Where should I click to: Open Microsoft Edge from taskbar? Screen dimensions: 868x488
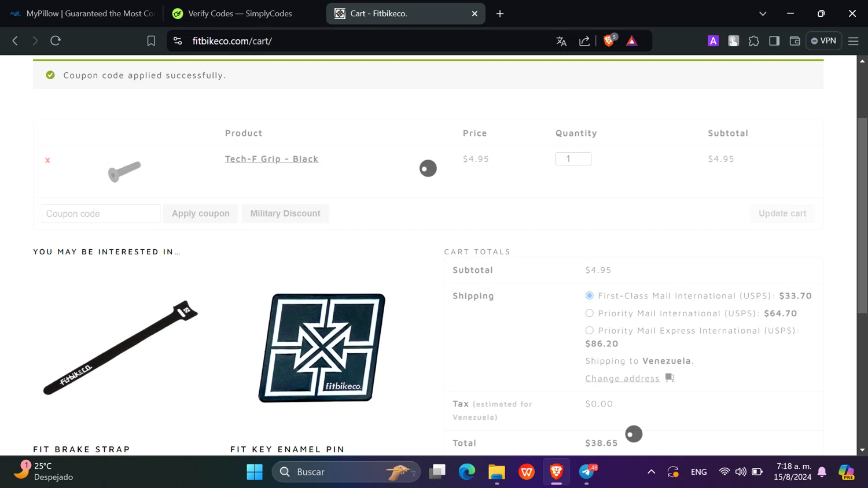[x=467, y=472]
